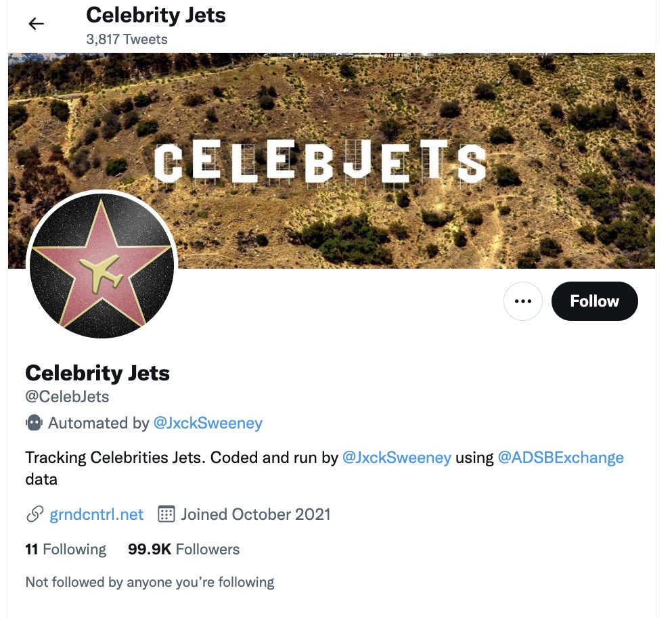Click the Joined October 2021 text

pos(255,514)
